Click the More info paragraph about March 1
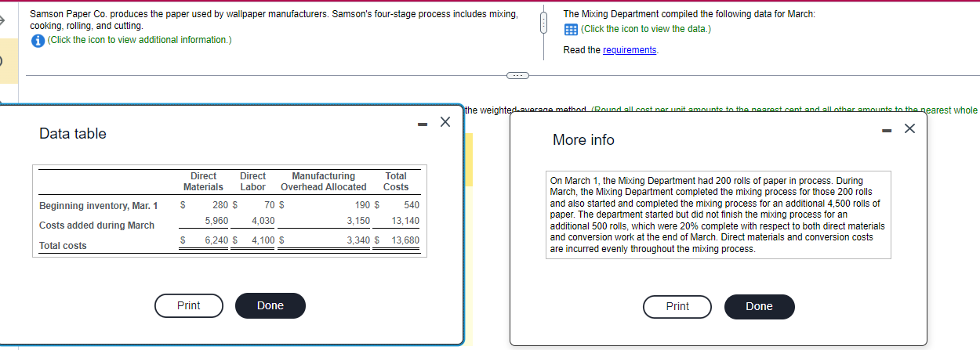The height and width of the screenshot is (350, 980). (x=718, y=215)
